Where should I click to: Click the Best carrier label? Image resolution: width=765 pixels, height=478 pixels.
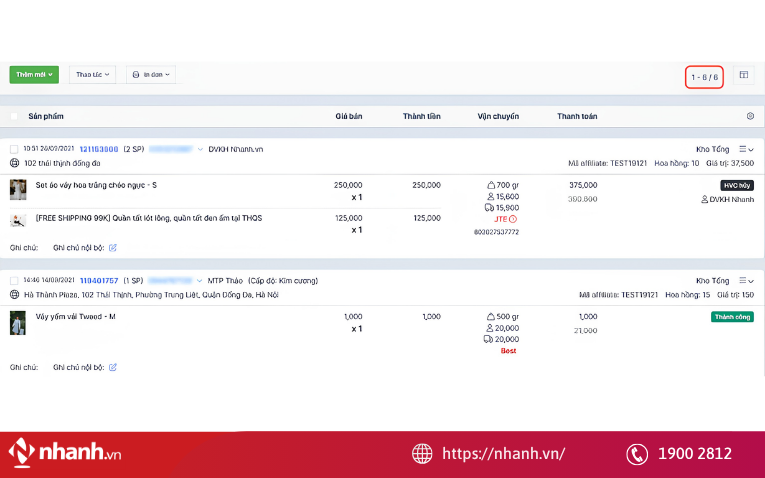508,351
